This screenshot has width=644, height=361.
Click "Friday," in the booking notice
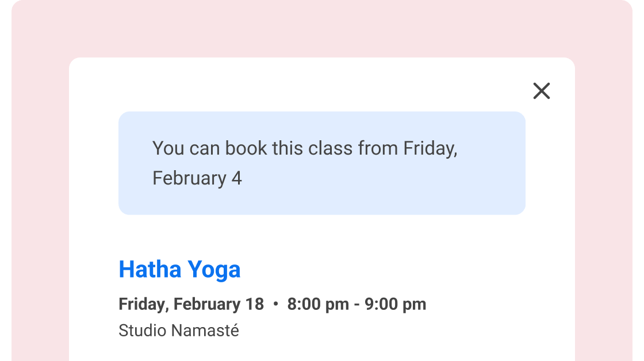430,148
